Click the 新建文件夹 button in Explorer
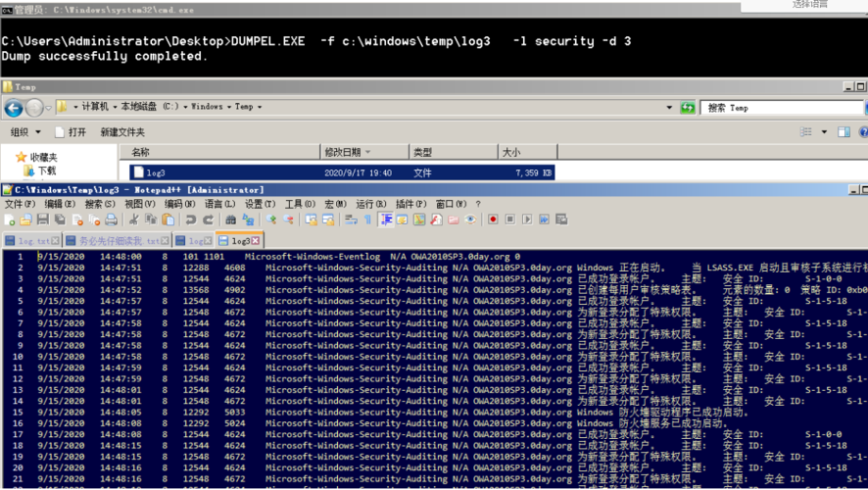This screenshot has height=490, width=868. 122,132
